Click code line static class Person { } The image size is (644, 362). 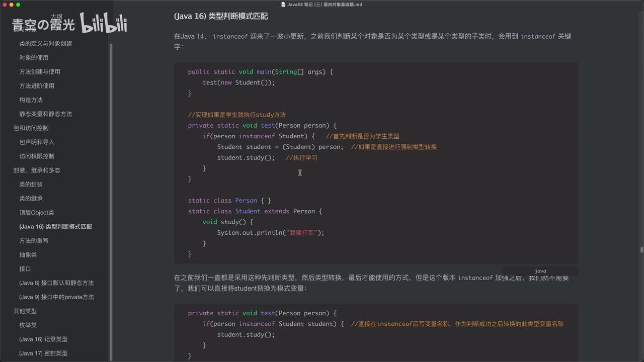230,201
